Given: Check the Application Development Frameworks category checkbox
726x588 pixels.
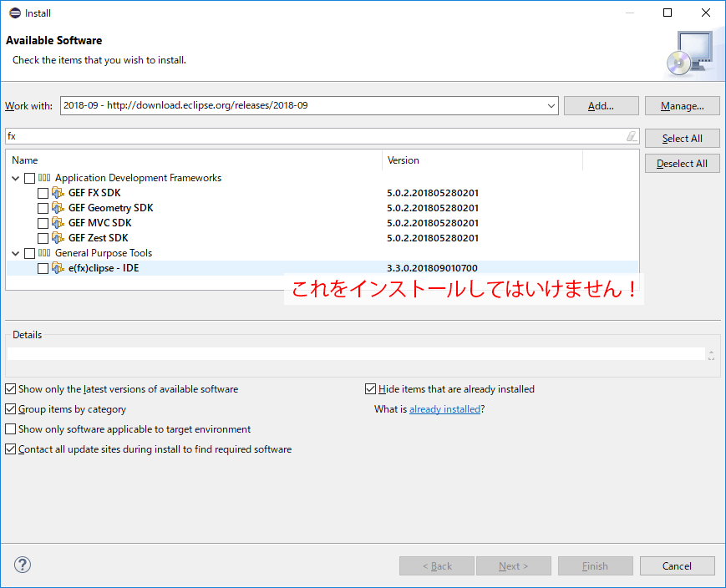Looking at the screenshot, I should 29,178.
